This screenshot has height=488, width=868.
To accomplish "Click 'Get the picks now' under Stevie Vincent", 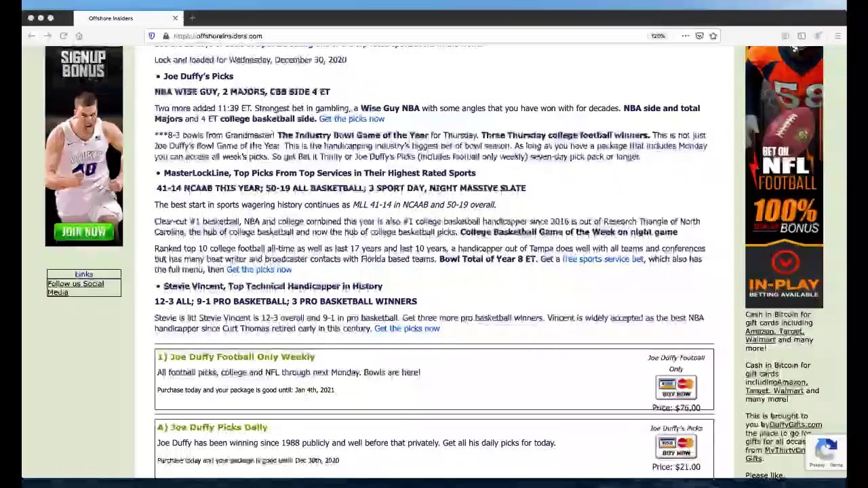I will coord(407,329).
